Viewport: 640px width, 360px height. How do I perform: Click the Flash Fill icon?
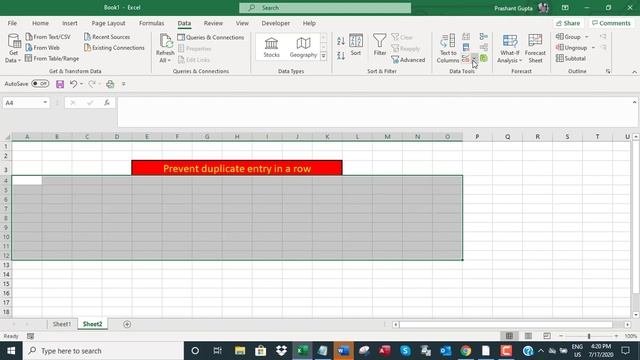(466, 37)
